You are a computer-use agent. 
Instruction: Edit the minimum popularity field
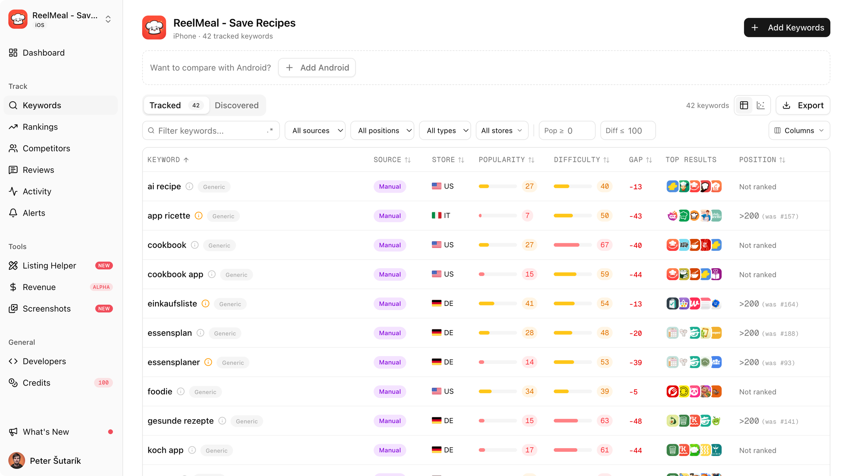click(567, 131)
